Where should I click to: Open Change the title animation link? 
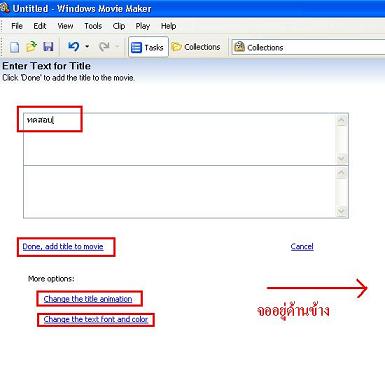[x=88, y=299]
